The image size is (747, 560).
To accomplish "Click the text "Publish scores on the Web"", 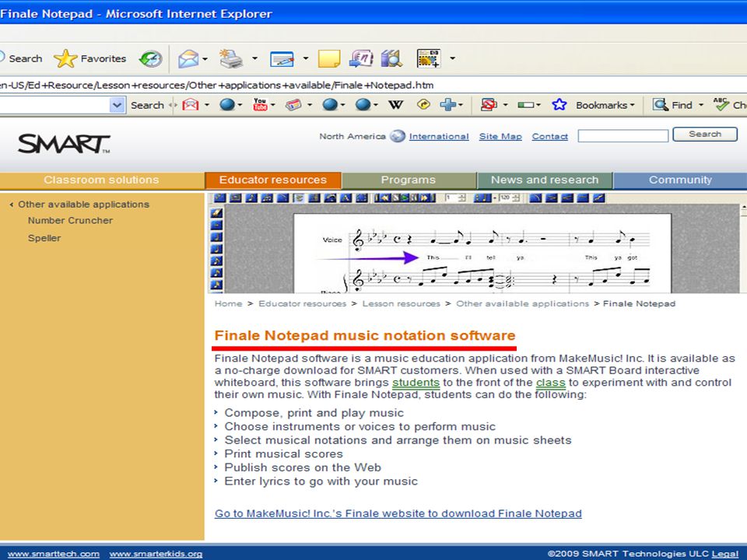I will tap(303, 467).
